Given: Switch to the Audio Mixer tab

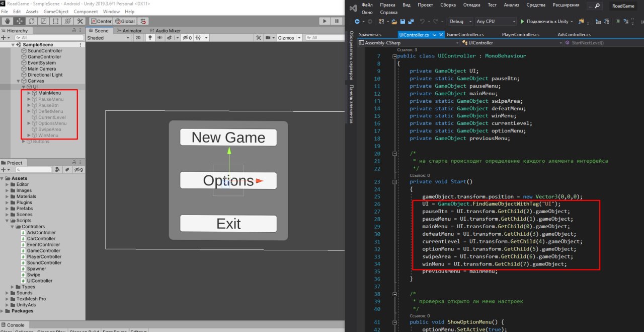Looking at the screenshot, I should click(165, 31).
